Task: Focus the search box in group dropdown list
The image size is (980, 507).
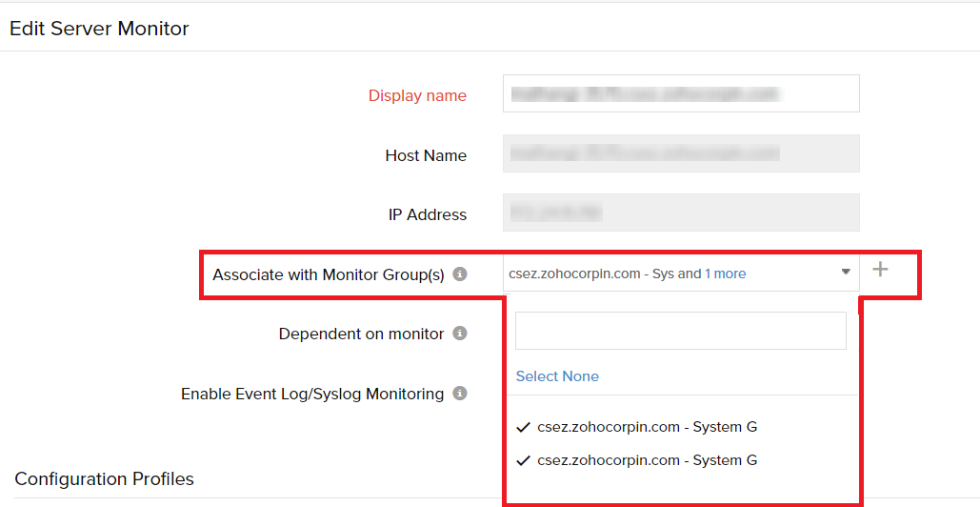Action: coord(680,331)
